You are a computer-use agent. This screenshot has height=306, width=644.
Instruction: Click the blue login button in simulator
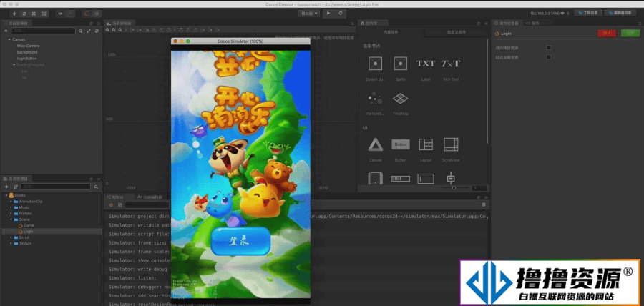click(241, 241)
